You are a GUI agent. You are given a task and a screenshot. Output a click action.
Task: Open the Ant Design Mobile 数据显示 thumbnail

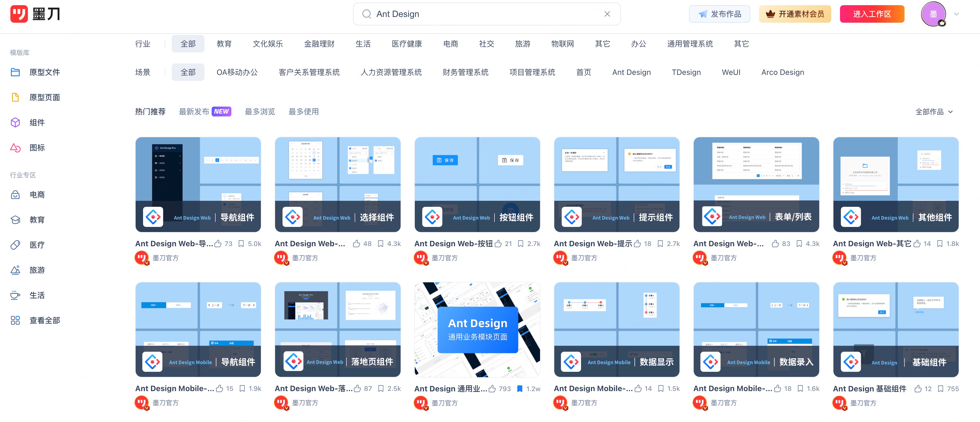click(x=617, y=329)
